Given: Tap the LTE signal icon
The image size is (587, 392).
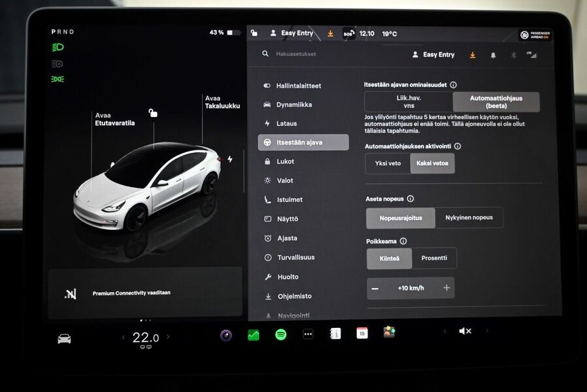Looking at the screenshot, I should click(x=532, y=55).
